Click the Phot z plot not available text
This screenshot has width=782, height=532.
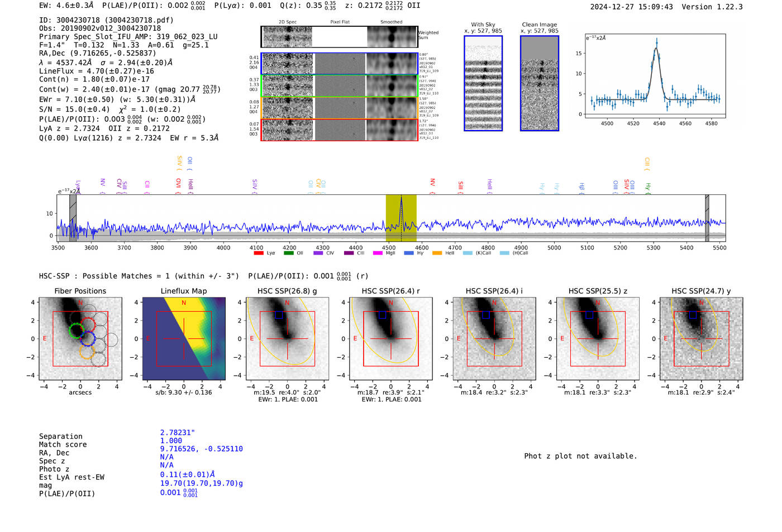click(x=580, y=456)
